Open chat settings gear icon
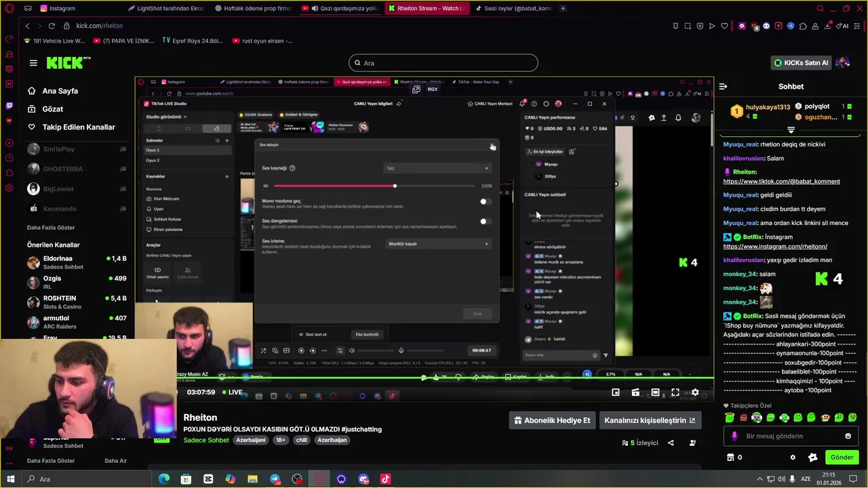 [793, 457]
